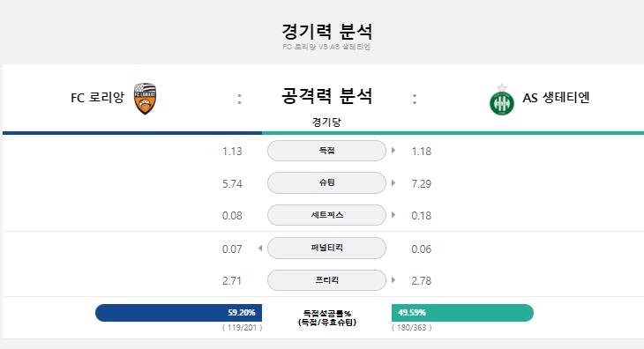
Task: Select the 세트피스 stat pill
Action: click(x=326, y=215)
